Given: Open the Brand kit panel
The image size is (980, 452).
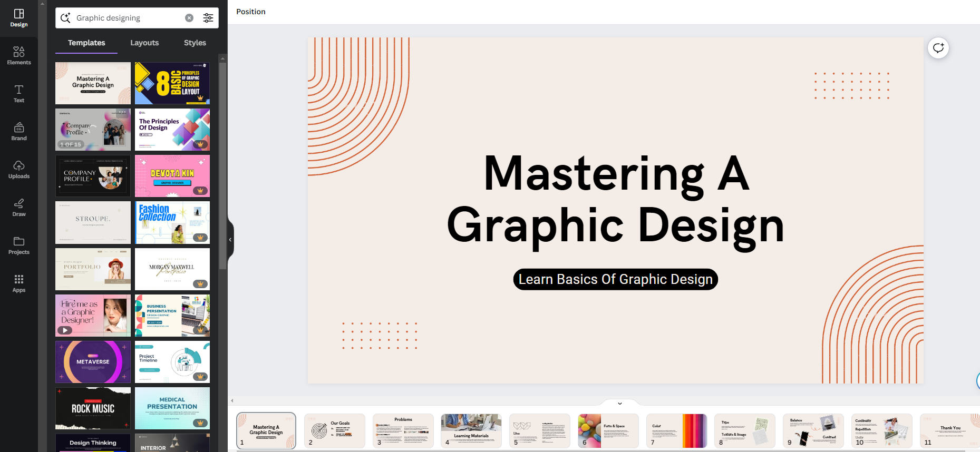Looking at the screenshot, I should (19, 132).
